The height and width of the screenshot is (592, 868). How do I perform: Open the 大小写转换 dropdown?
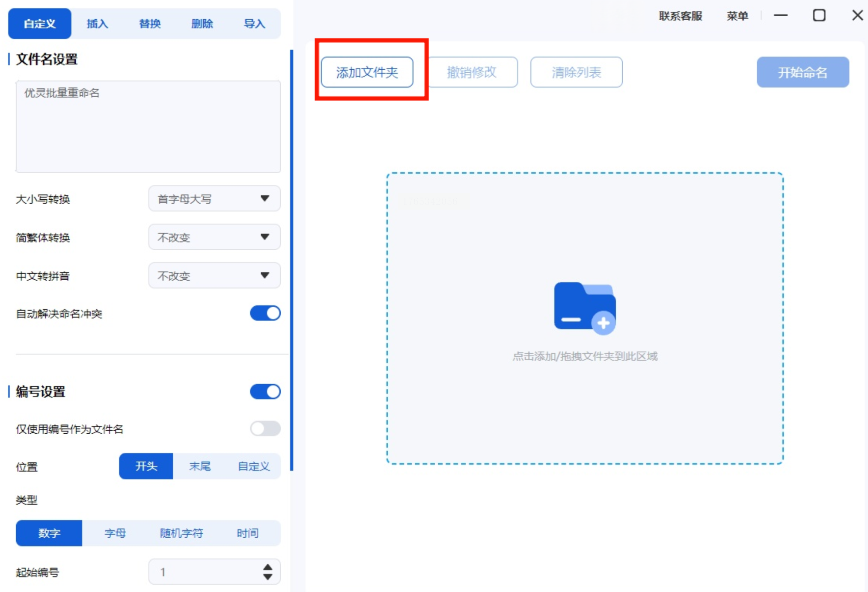[x=214, y=198]
